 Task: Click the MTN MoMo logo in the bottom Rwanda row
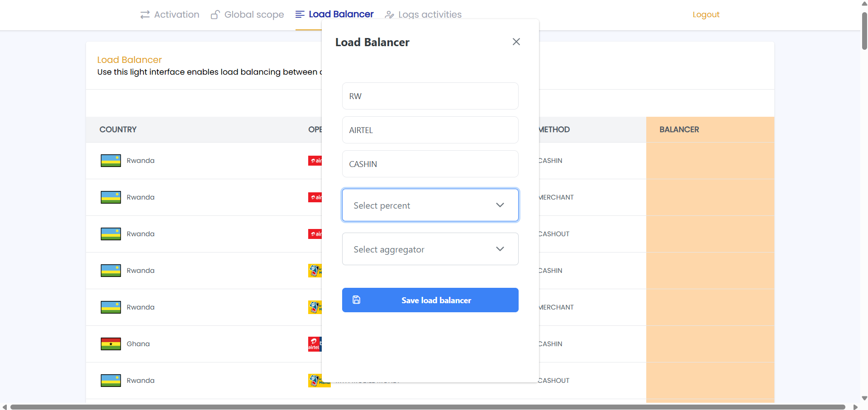[317, 381]
